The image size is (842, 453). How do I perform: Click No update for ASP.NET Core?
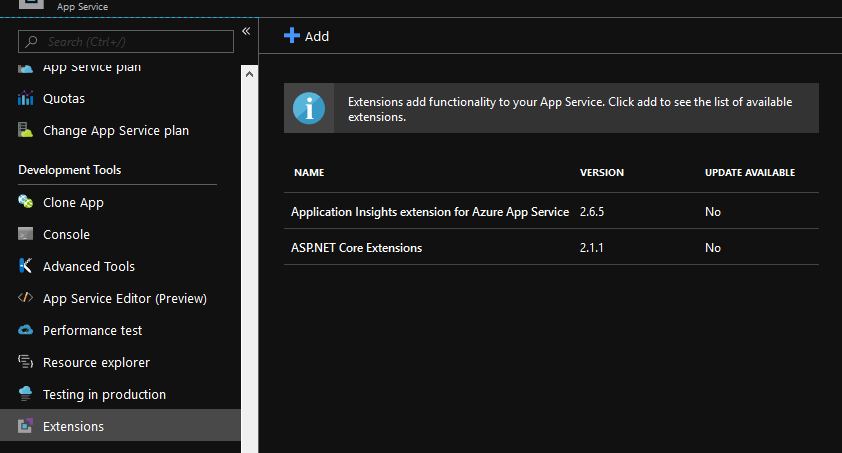pyautogui.click(x=713, y=248)
